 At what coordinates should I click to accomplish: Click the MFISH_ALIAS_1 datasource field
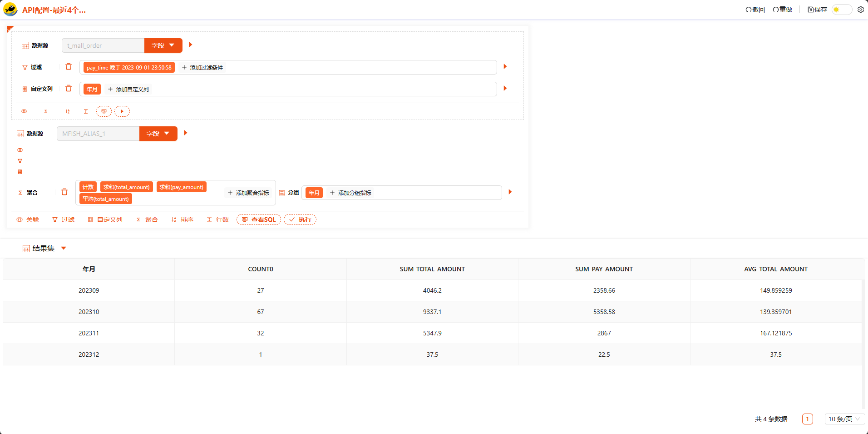(98, 134)
